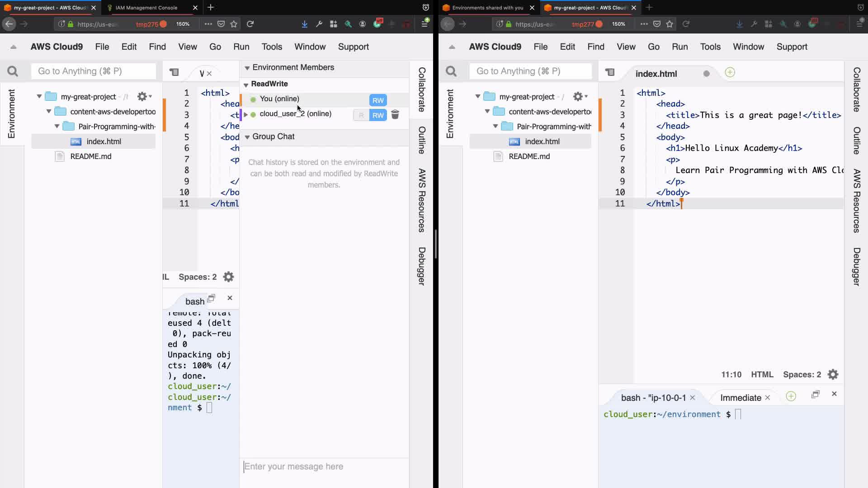Click trash icon to remove cloud_user_2
This screenshot has height=488, width=868.
(395, 115)
